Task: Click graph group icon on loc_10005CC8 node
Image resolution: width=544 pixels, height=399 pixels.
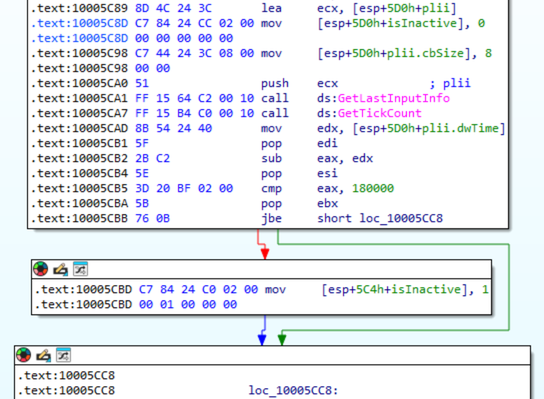Action: pyautogui.click(x=63, y=355)
